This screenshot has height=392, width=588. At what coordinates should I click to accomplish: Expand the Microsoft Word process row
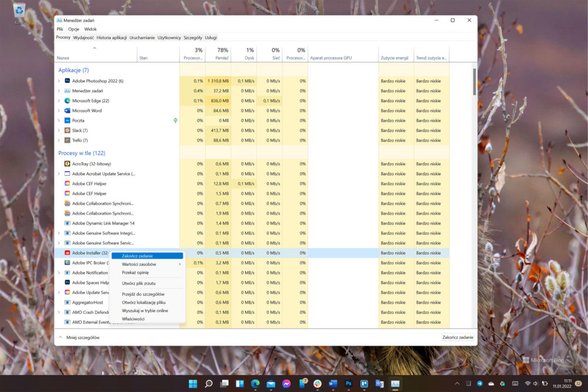coord(59,110)
